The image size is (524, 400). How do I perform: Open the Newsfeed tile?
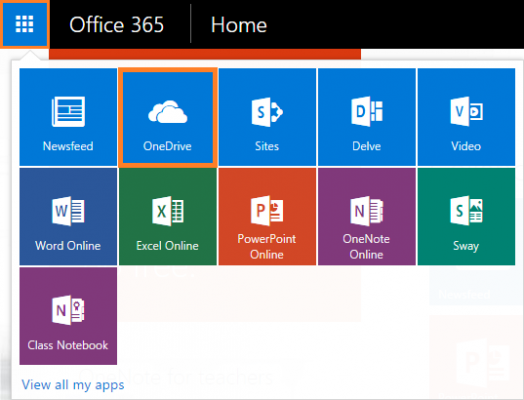coord(68,117)
